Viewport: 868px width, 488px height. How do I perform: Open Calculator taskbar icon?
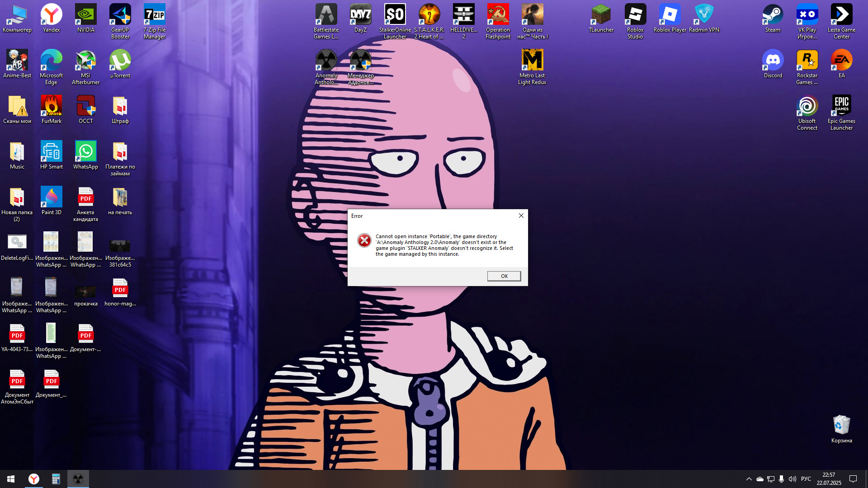pyautogui.click(x=56, y=479)
